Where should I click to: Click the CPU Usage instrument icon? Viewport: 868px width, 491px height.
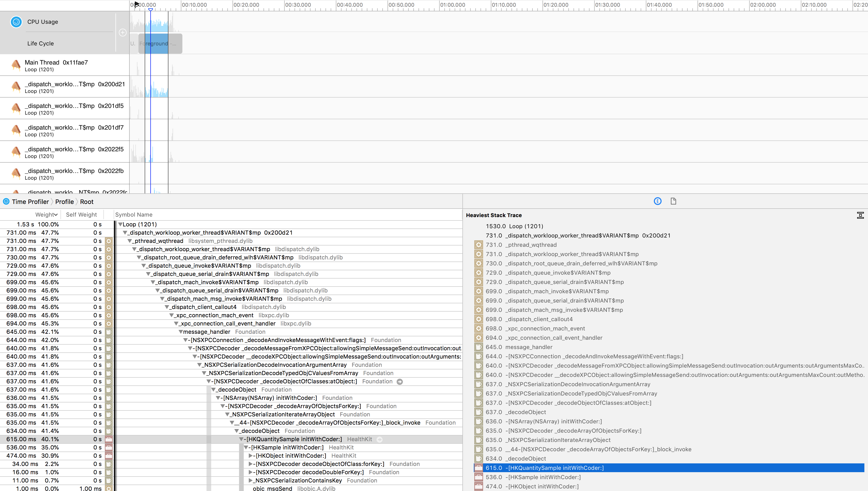tap(16, 22)
